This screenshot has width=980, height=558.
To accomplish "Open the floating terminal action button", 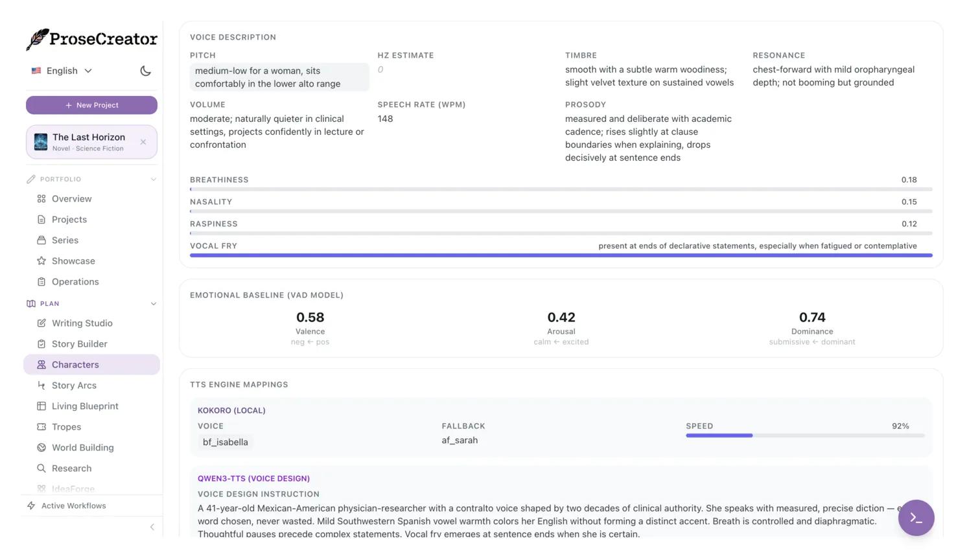I will point(916,518).
